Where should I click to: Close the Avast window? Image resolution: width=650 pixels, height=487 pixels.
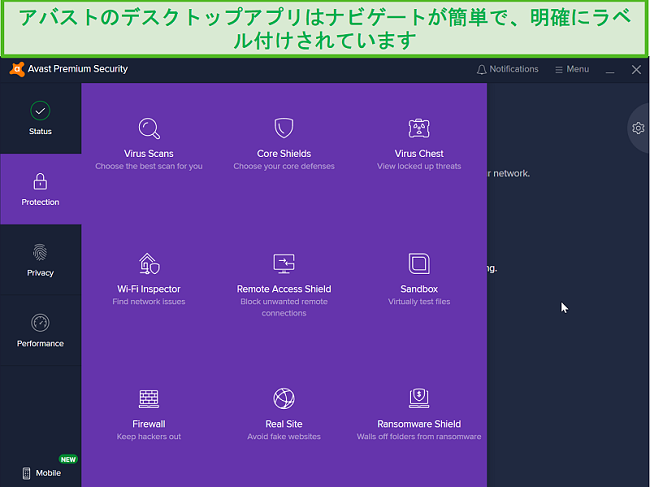[x=636, y=70]
